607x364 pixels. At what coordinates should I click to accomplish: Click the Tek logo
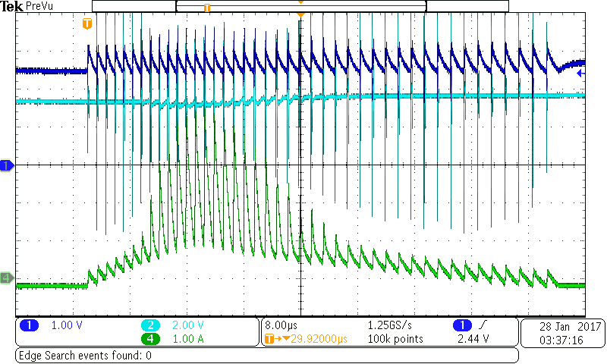pyautogui.click(x=11, y=6)
